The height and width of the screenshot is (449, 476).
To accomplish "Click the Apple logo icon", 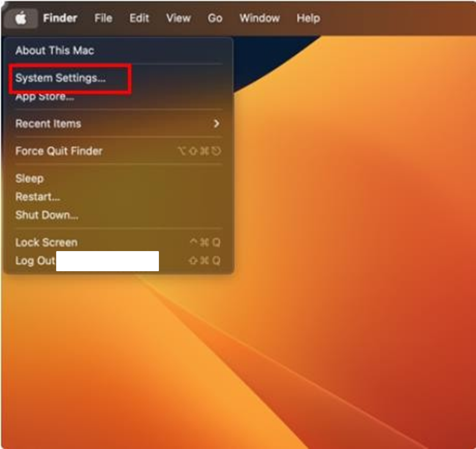I will tap(21, 18).
